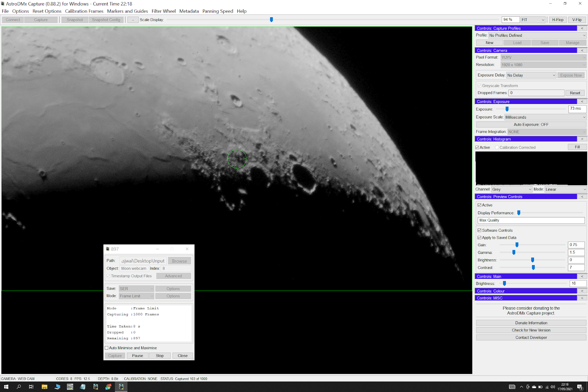Toggle the Histogram Active checkbox

(x=477, y=147)
